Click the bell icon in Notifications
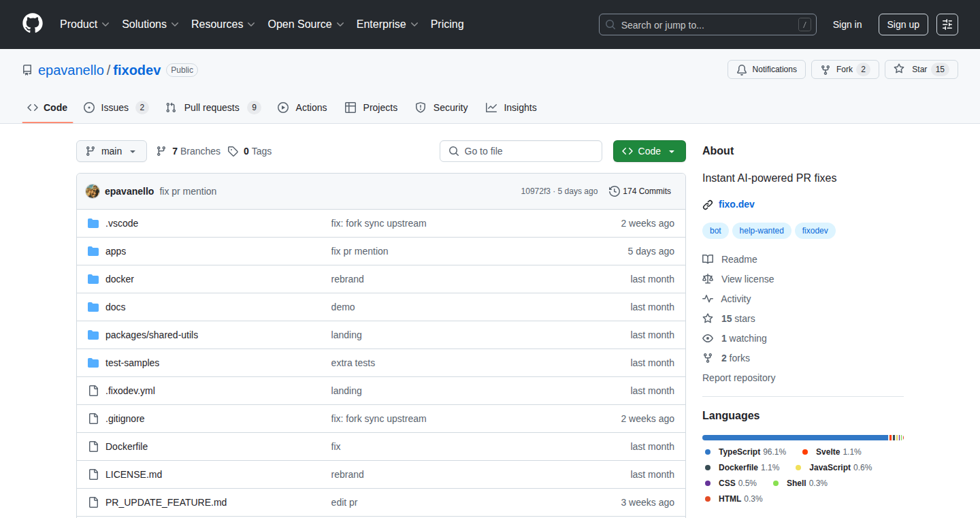This screenshot has height=518, width=980. pyautogui.click(x=742, y=69)
